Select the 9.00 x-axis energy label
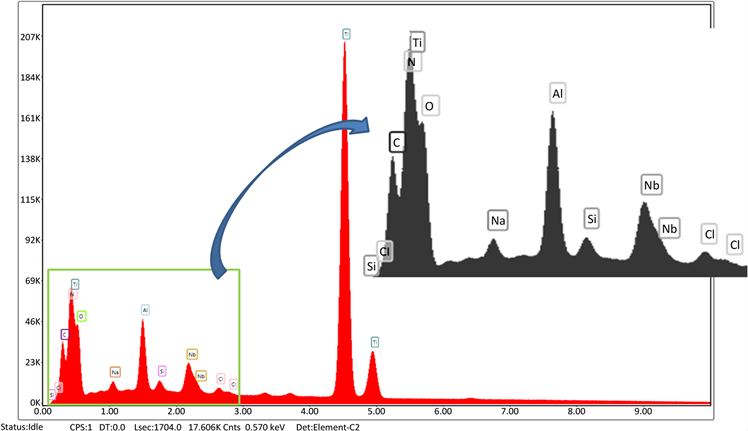The image size is (748, 431). click(x=644, y=411)
